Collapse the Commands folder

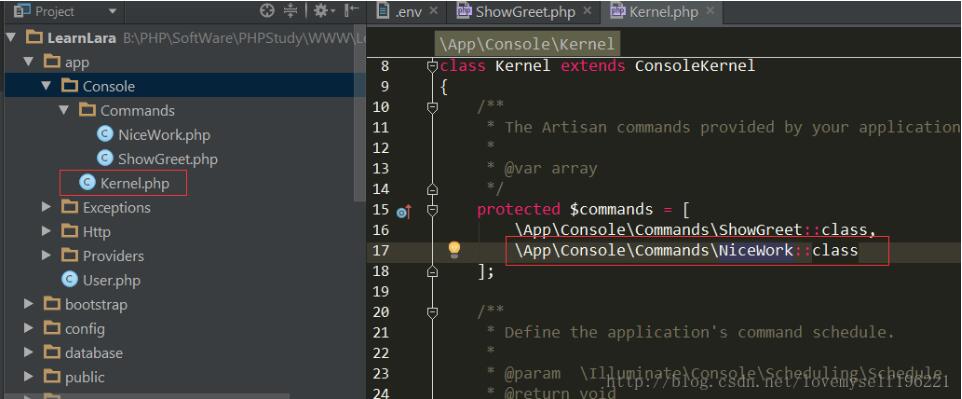[x=64, y=110]
